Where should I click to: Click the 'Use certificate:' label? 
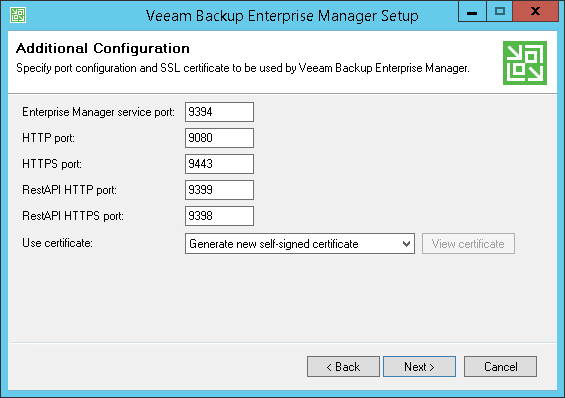pyautogui.click(x=57, y=243)
